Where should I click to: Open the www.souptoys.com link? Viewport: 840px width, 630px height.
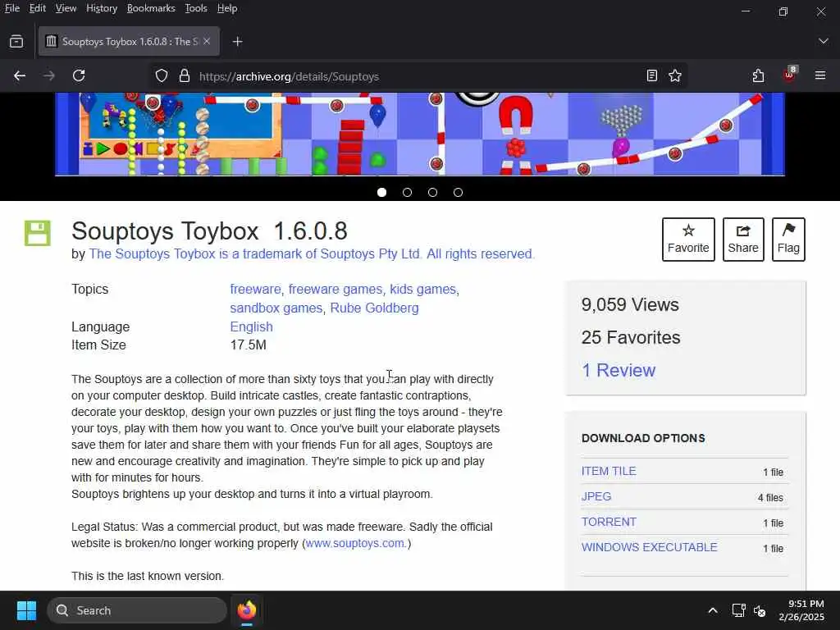click(354, 543)
